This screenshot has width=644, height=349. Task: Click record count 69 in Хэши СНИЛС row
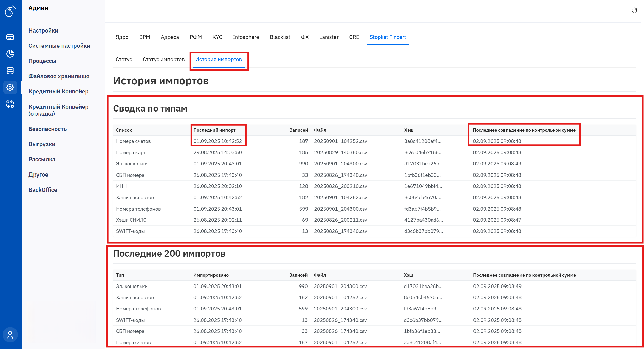pos(305,220)
